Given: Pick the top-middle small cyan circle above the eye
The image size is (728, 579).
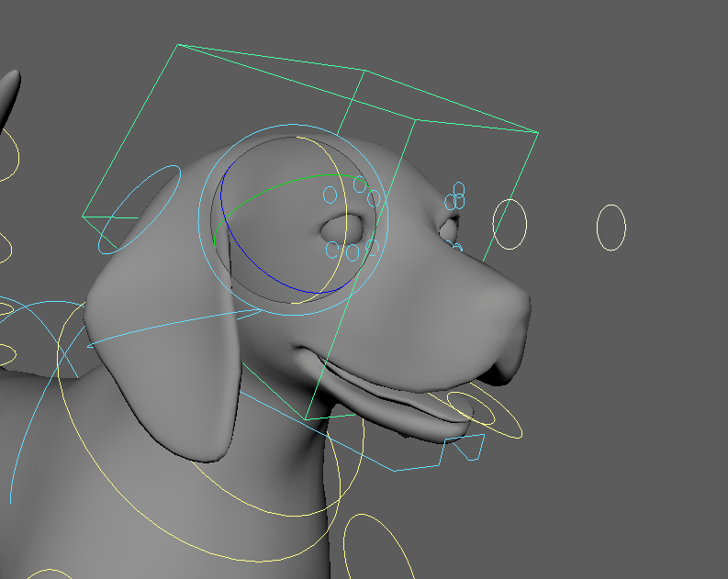Looking at the screenshot, I should tap(360, 184).
